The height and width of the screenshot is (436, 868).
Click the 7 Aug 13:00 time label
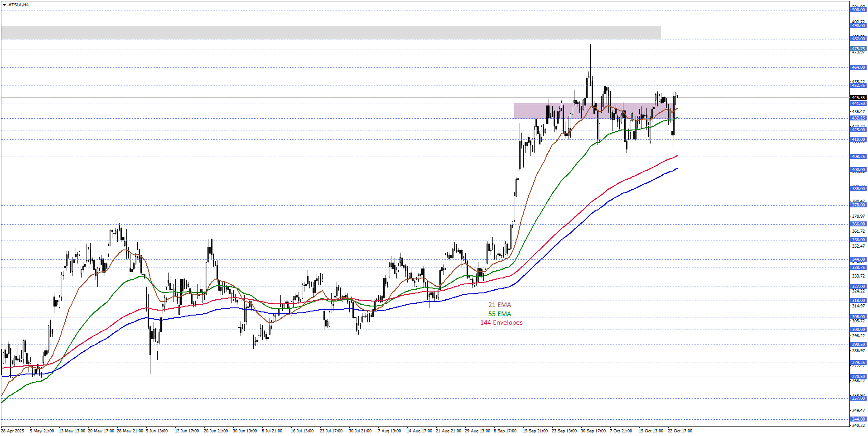(389, 431)
